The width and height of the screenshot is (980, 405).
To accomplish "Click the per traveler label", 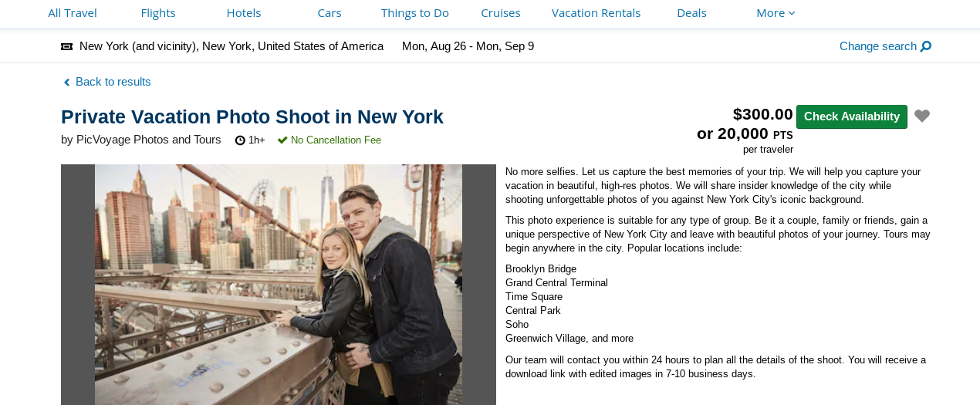I will 768,150.
